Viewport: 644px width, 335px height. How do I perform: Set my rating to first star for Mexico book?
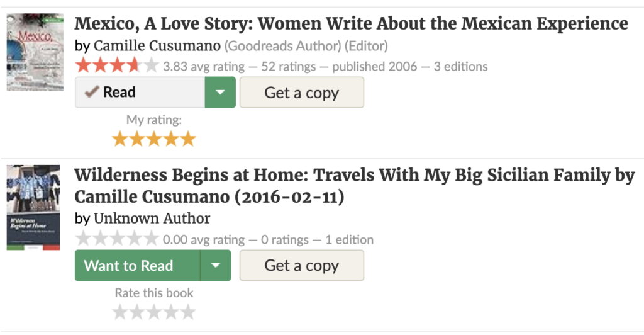[120, 139]
